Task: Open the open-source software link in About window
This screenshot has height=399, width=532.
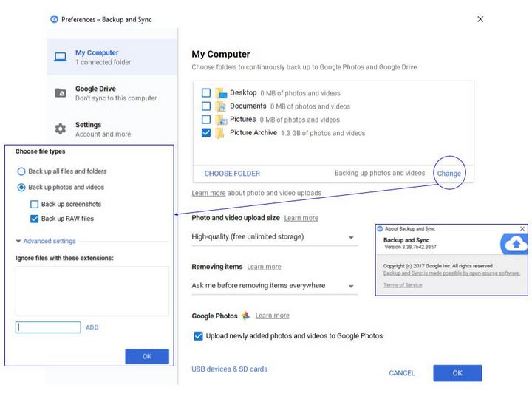Action: (451, 273)
